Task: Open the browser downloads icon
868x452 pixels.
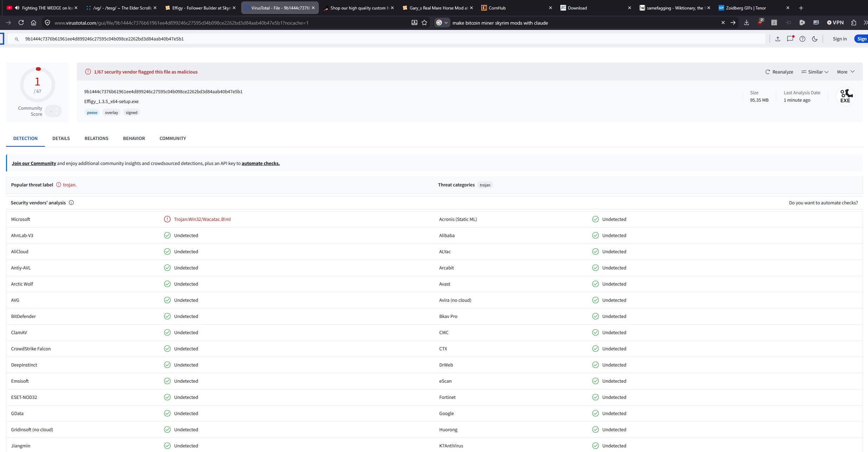Action: click(x=746, y=23)
